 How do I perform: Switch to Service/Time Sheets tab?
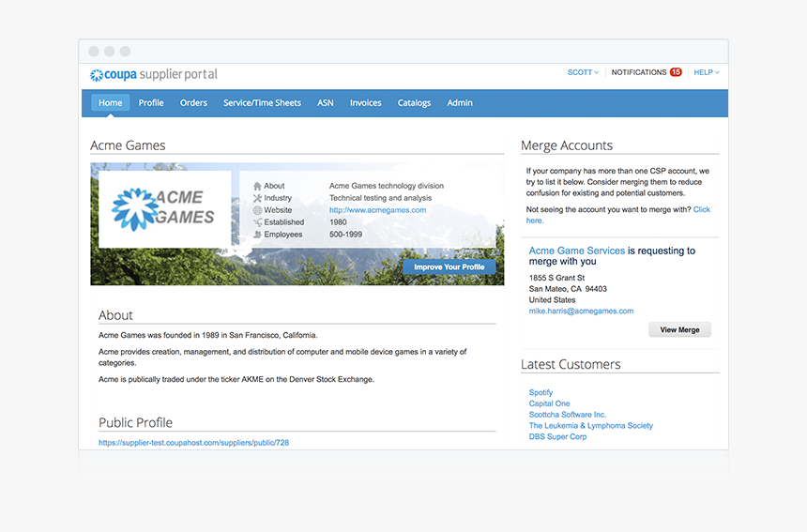262,103
